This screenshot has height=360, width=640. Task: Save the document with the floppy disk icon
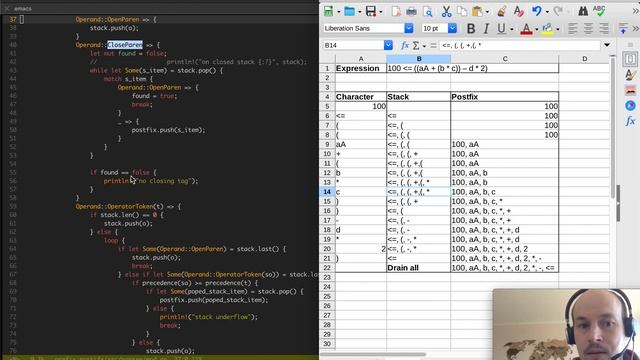(371, 11)
